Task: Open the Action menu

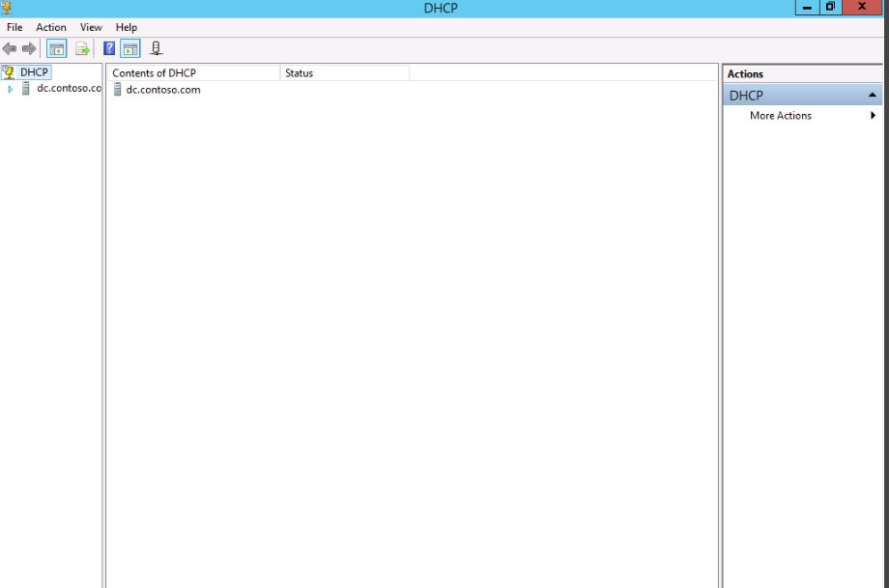Action: tap(51, 27)
